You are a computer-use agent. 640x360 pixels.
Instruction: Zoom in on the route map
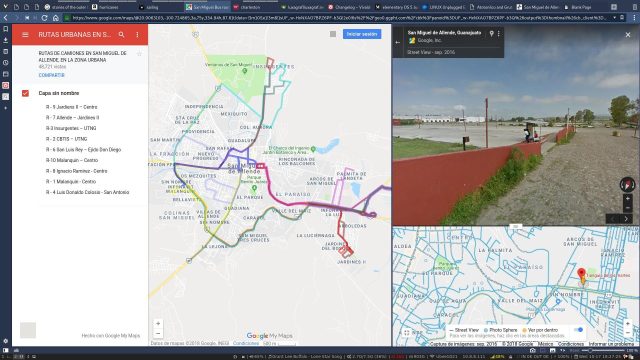(x=158, y=323)
